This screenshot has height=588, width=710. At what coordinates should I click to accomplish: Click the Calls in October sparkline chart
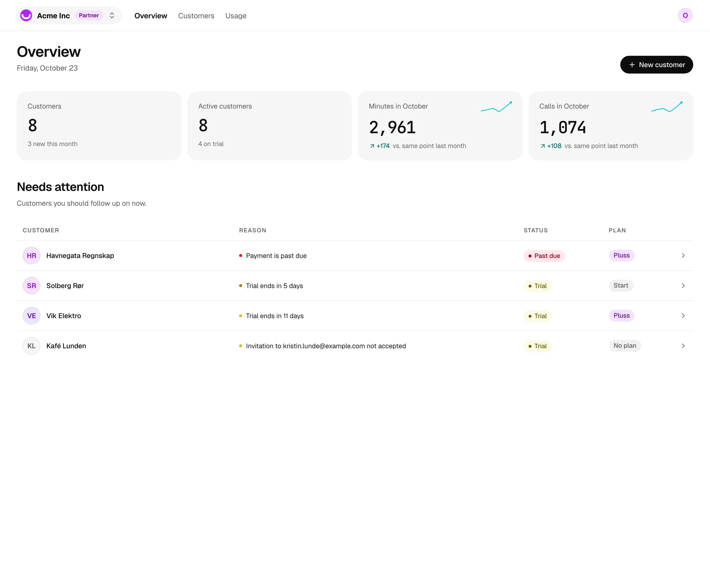pos(667,107)
